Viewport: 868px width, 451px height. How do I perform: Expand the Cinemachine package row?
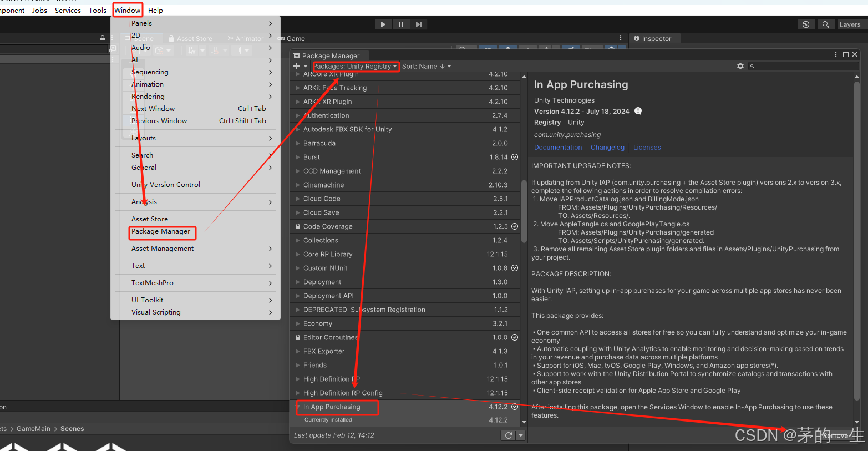pyautogui.click(x=298, y=185)
